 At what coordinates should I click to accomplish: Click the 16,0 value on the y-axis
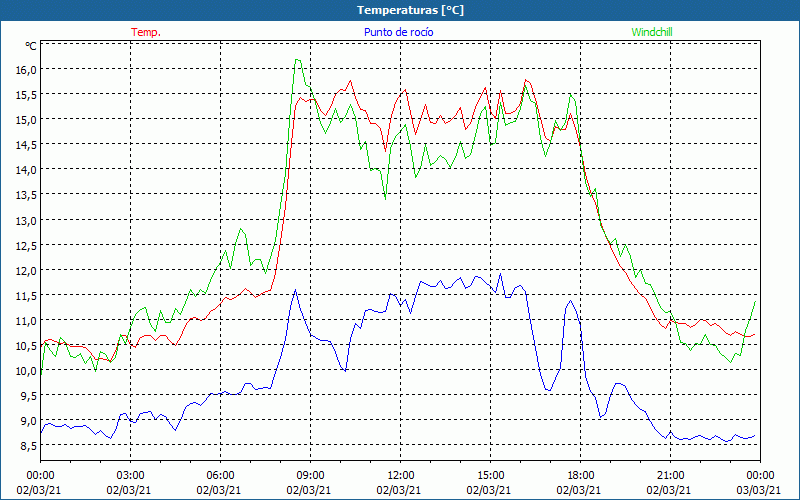tap(26, 70)
